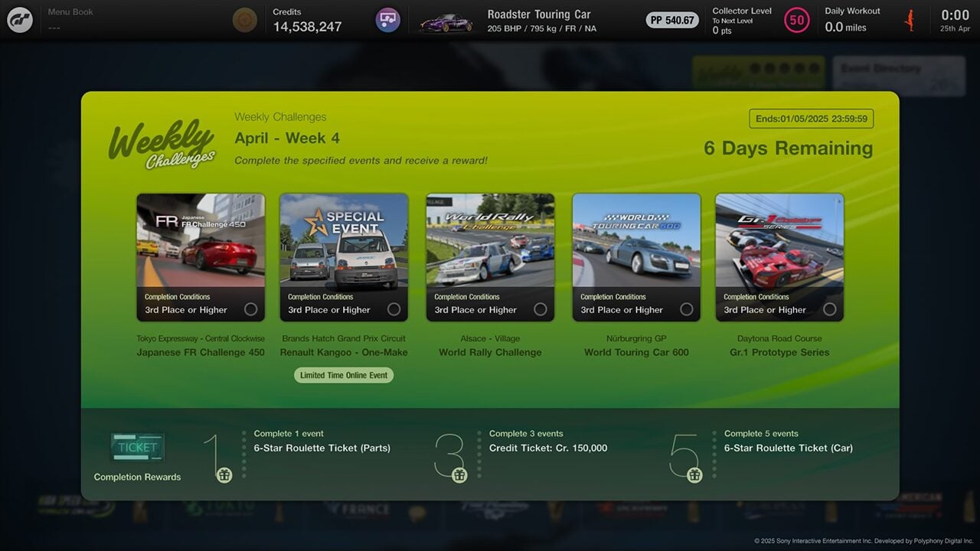Viewport: 980px width, 551px height.
Task: Click completion circle on Japanese FR Challenge
Action: click(250, 309)
